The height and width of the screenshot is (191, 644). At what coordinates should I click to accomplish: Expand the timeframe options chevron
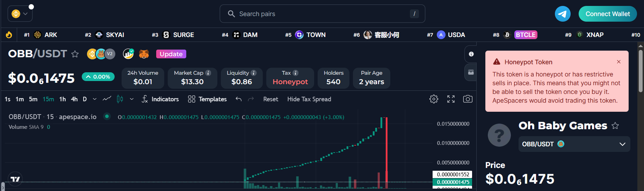pos(95,99)
